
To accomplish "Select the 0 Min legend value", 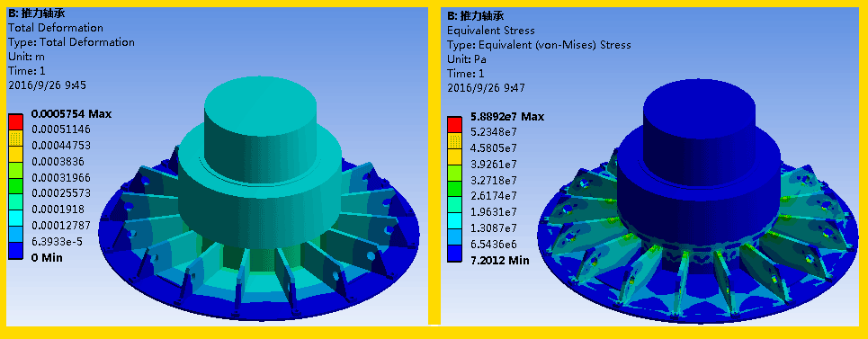I will click(x=47, y=258).
